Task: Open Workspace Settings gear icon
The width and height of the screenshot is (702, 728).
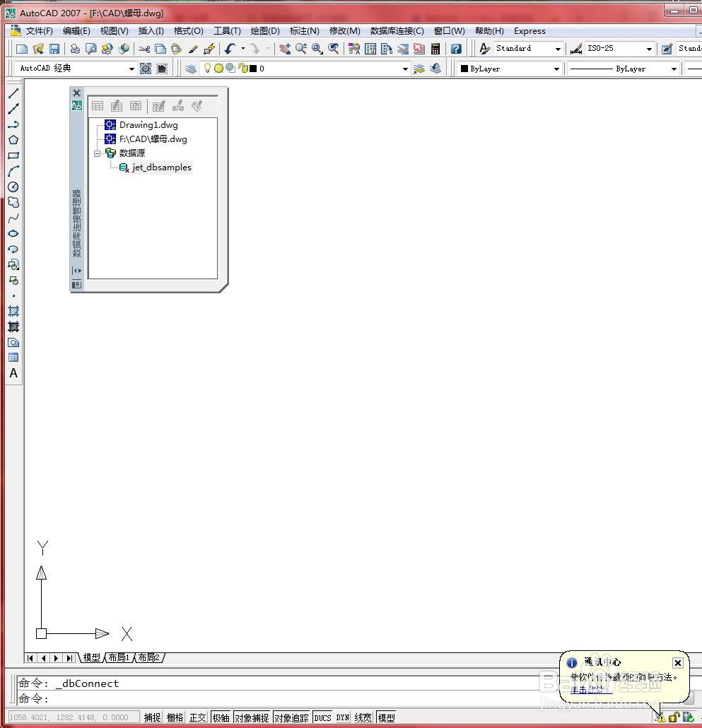Action: tap(146, 69)
